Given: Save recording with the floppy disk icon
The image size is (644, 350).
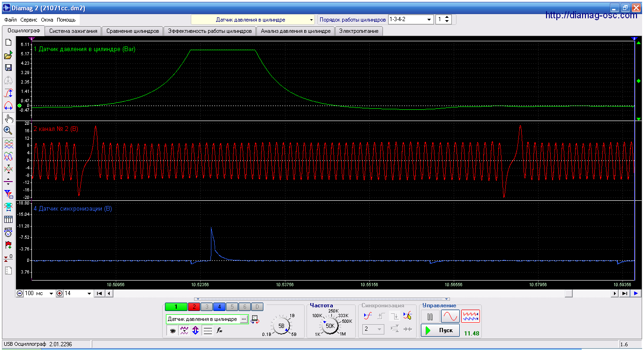Looking at the screenshot, I should coord(8,68).
